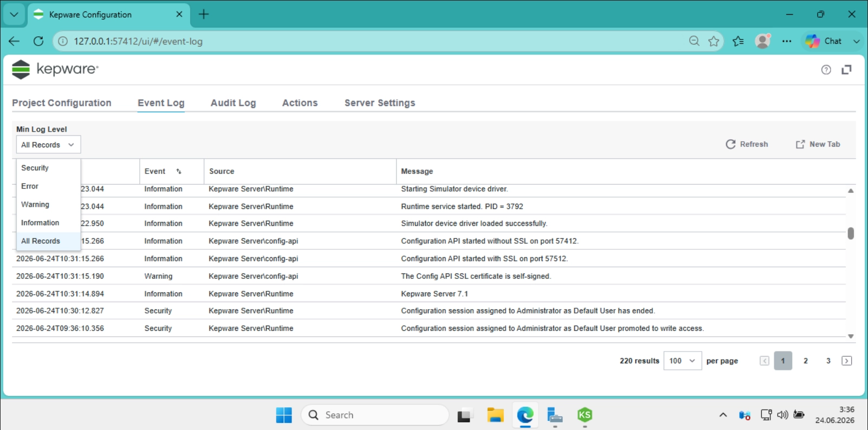Click the event log scrollbar down arrow

pos(851,336)
